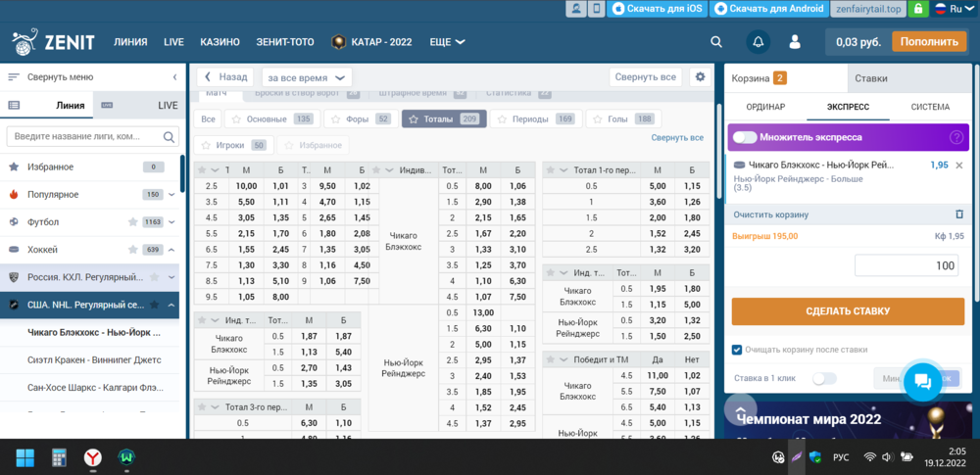Click the green lock icon
This screenshot has height=475, width=980.
click(x=918, y=9)
